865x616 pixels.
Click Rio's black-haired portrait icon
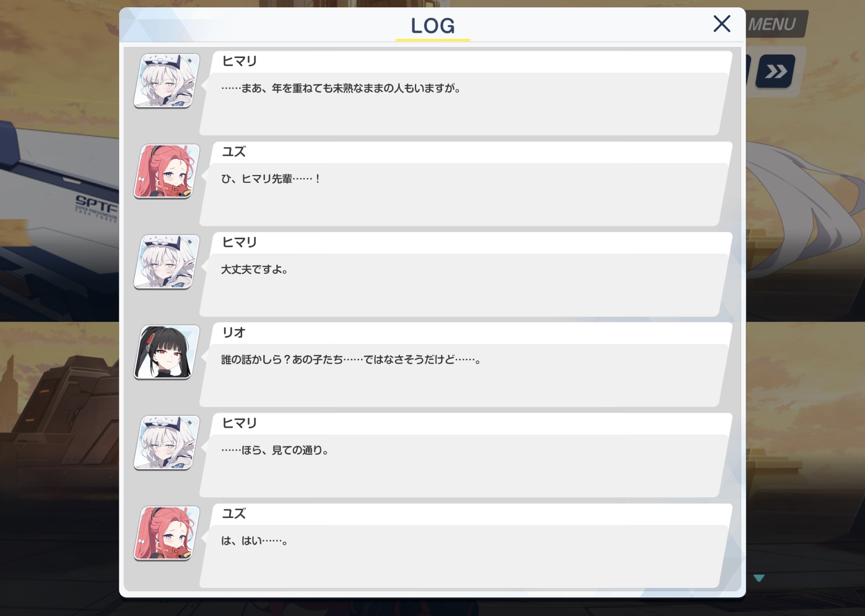tap(167, 352)
